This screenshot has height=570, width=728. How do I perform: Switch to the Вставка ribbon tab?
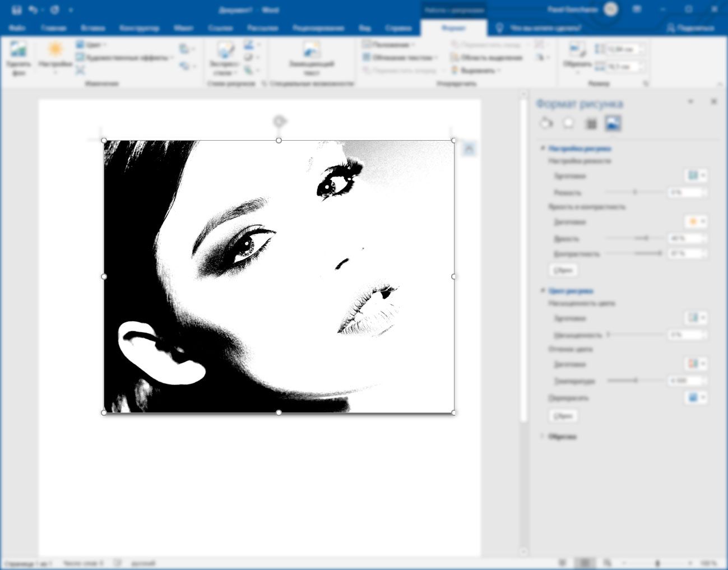coord(92,28)
